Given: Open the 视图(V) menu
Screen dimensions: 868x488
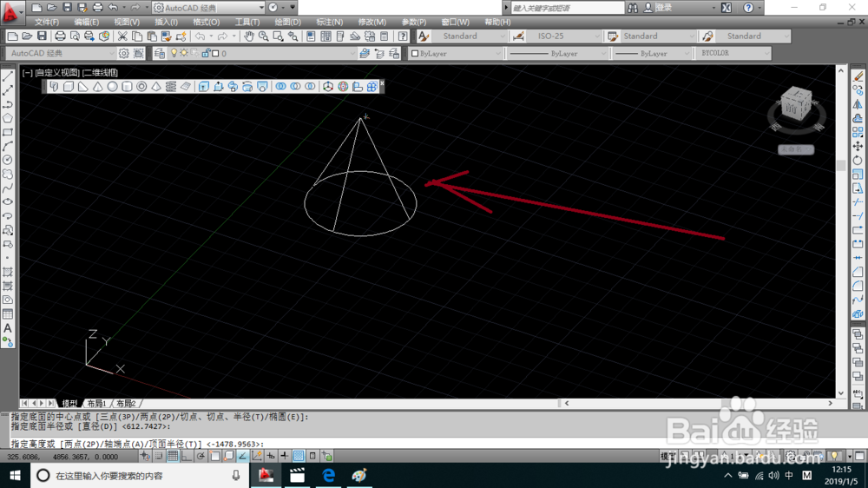Looking at the screenshot, I should [127, 23].
